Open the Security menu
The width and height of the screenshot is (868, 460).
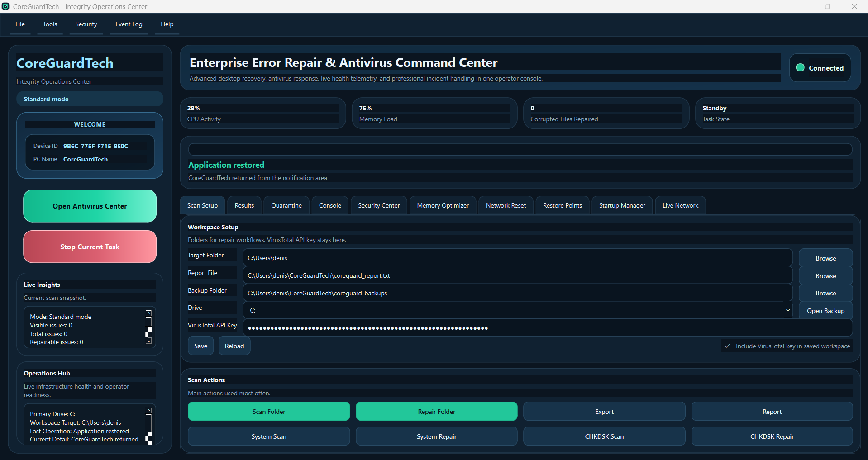click(86, 24)
